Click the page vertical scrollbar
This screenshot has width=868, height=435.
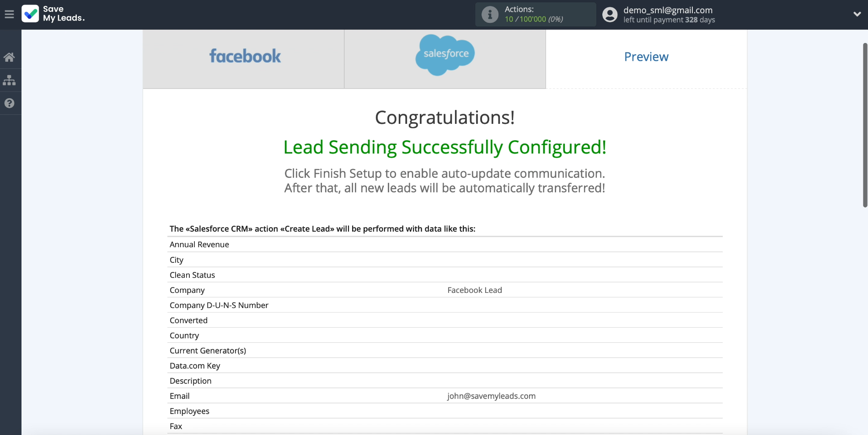(865, 125)
